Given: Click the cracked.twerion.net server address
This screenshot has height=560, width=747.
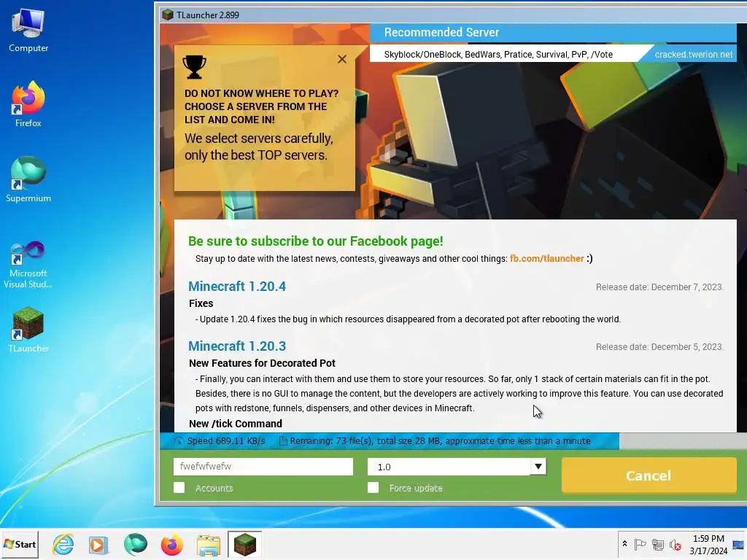Looking at the screenshot, I should [693, 54].
